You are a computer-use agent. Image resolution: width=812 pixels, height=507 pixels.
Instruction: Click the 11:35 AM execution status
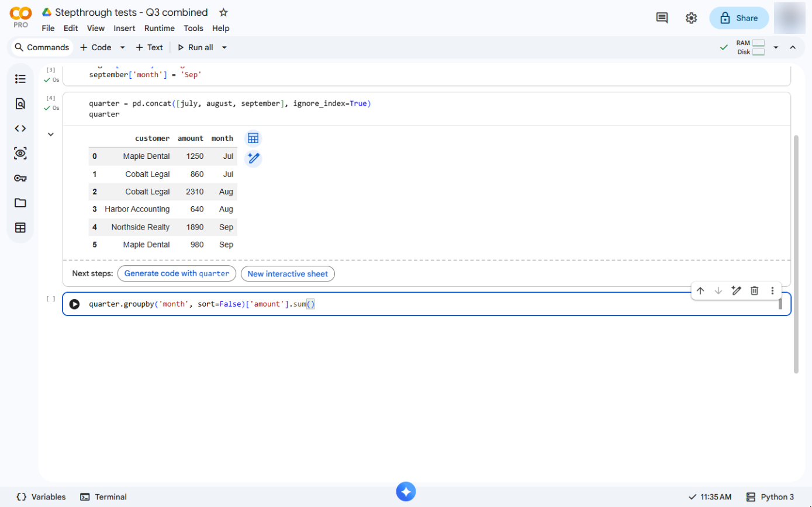[710, 497]
